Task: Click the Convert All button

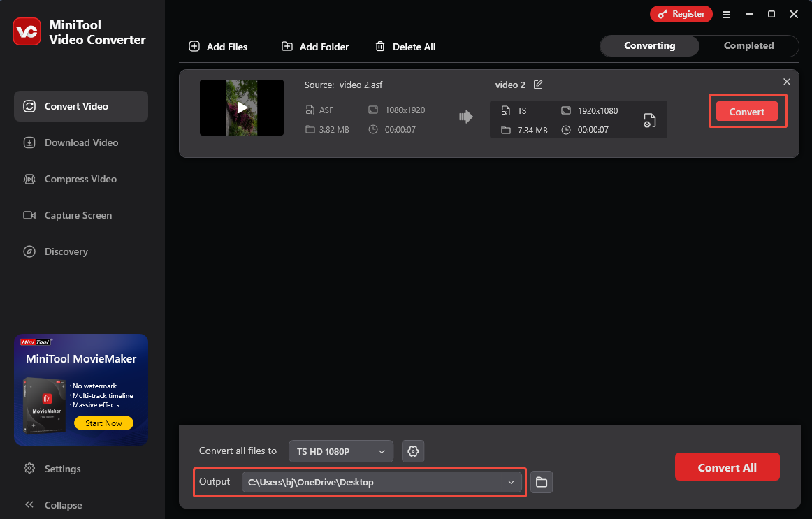Action: pos(727,467)
